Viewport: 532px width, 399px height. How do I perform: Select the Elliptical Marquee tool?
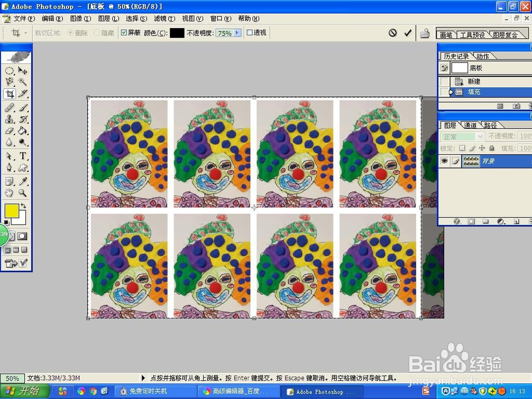click(10, 71)
